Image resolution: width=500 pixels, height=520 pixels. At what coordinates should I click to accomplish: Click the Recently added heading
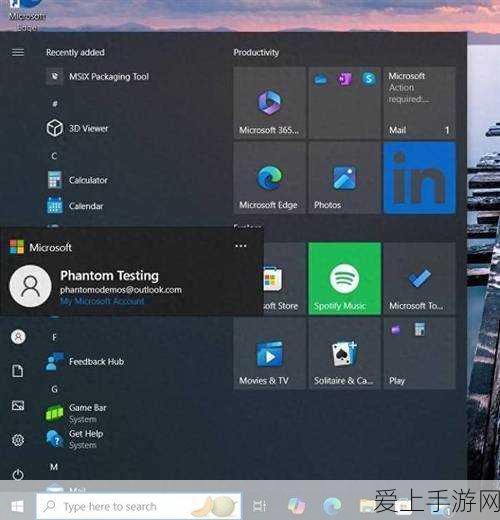pyautogui.click(x=75, y=52)
